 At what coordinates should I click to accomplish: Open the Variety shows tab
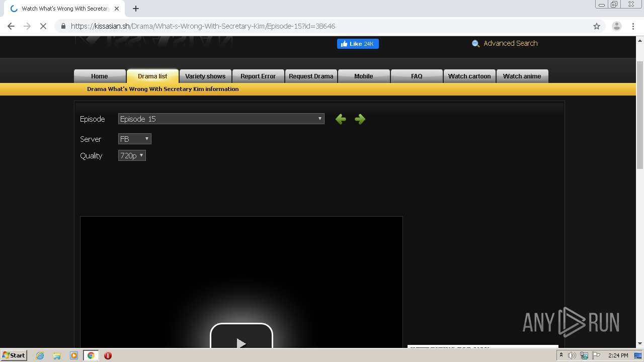coord(205,76)
